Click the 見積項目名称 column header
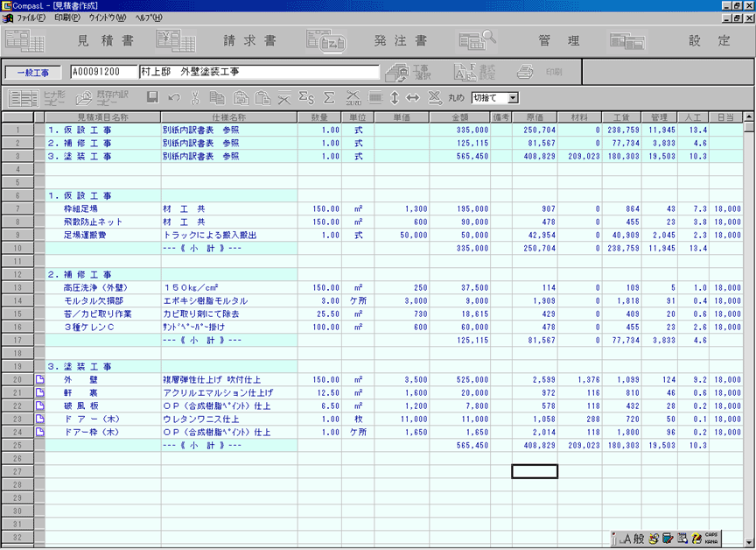 point(102,117)
